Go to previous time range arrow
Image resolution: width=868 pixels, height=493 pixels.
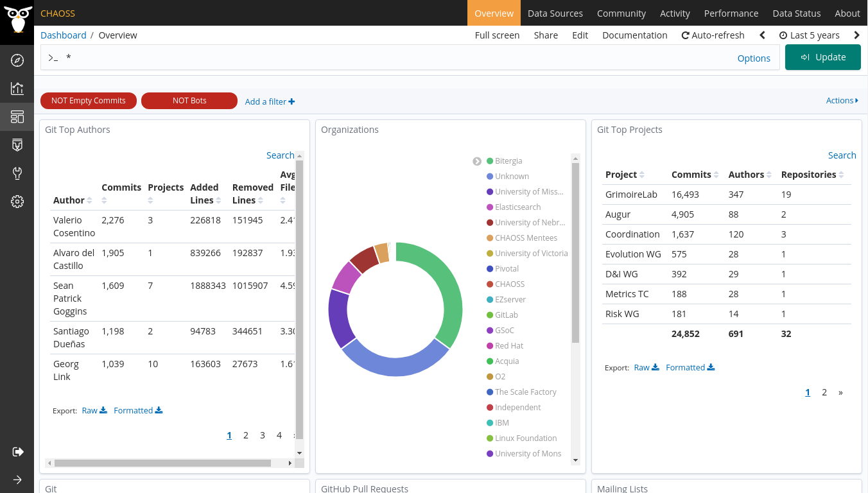pyautogui.click(x=762, y=35)
